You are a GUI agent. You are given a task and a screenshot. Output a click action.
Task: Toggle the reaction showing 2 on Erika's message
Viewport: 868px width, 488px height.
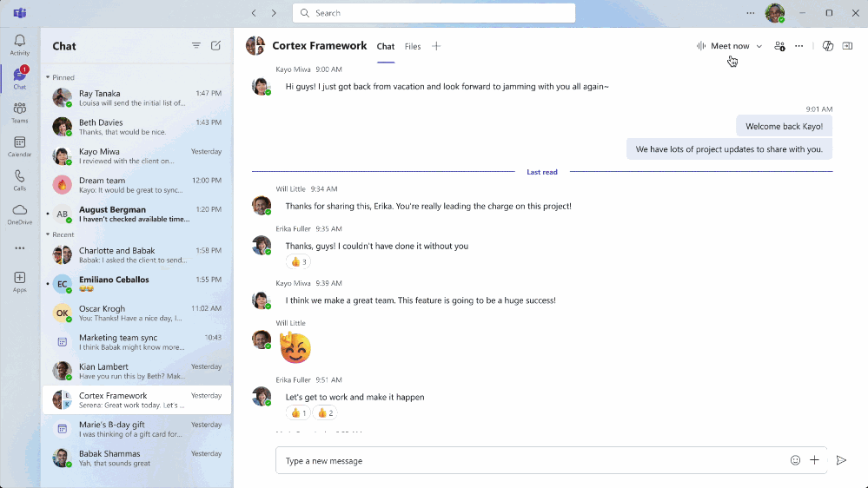coord(325,412)
